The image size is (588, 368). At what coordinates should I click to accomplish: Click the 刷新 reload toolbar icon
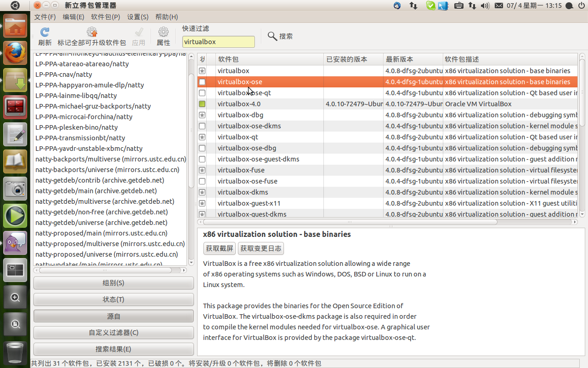45,32
